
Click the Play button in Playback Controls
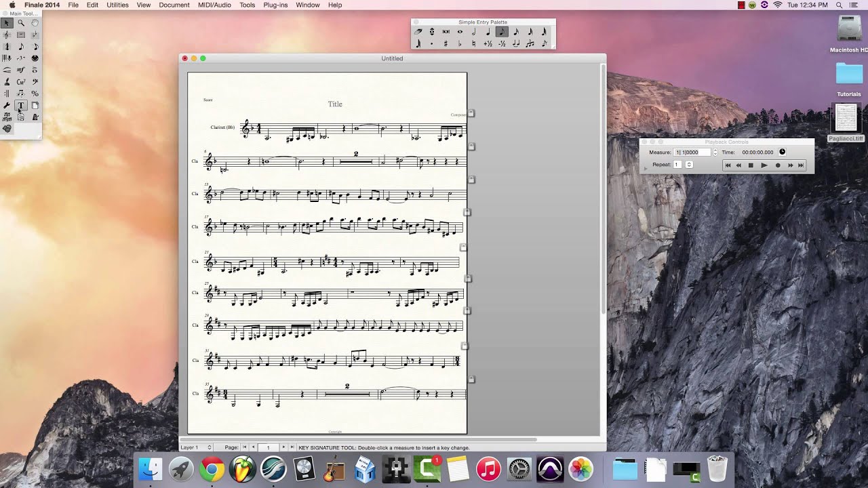point(764,165)
